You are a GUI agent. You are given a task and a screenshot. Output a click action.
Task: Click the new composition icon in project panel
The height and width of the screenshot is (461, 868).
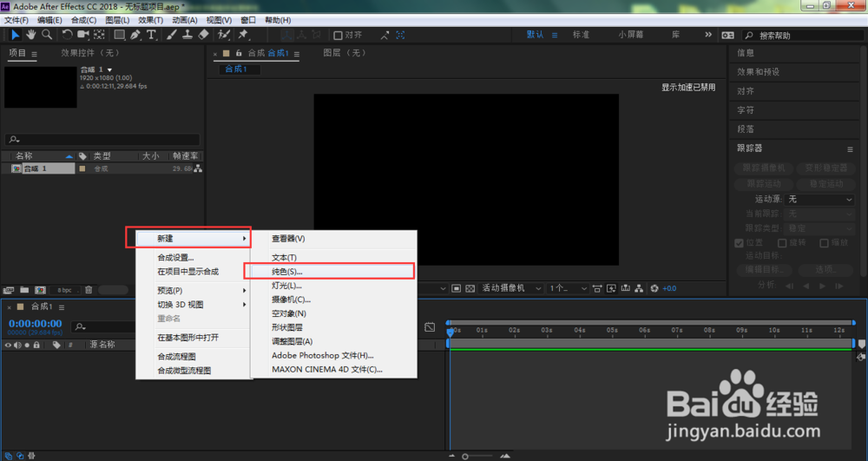[41, 290]
